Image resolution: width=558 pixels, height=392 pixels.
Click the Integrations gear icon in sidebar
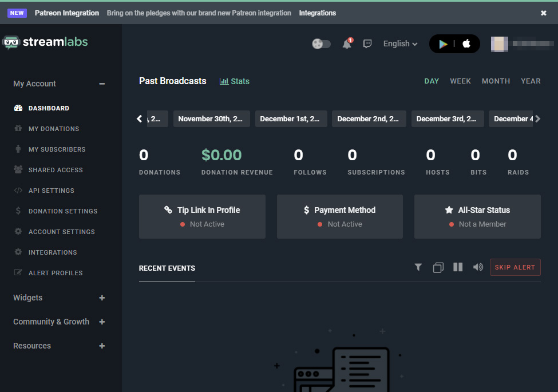click(x=18, y=252)
